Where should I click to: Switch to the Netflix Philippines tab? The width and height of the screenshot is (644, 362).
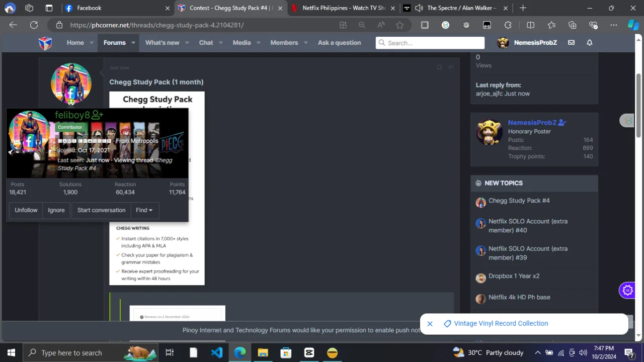pos(344,8)
